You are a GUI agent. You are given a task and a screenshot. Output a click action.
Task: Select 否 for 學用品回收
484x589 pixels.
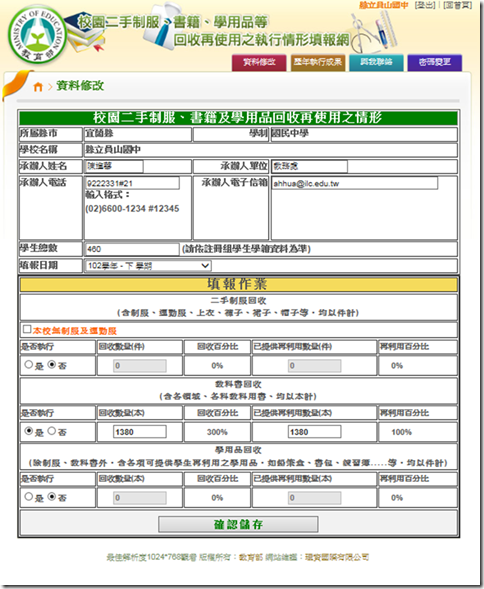click(x=52, y=497)
